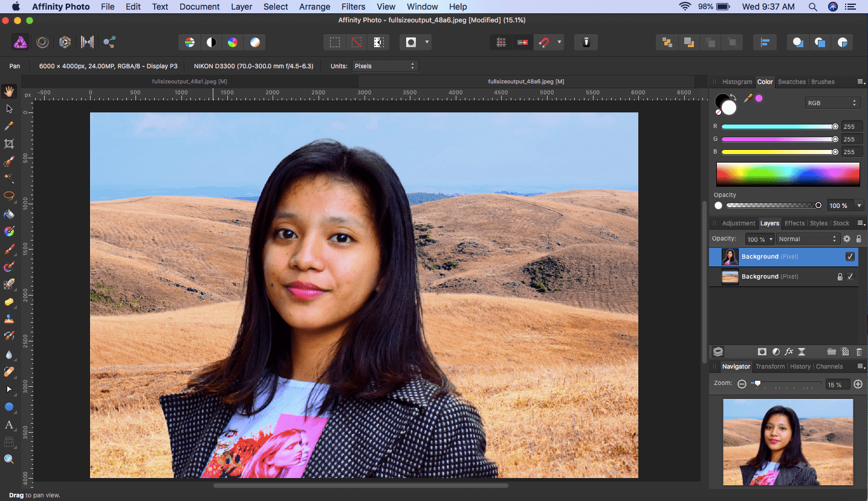Click the zoom out minus button in Navigator
This screenshot has width=868, height=501.
(x=743, y=384)
